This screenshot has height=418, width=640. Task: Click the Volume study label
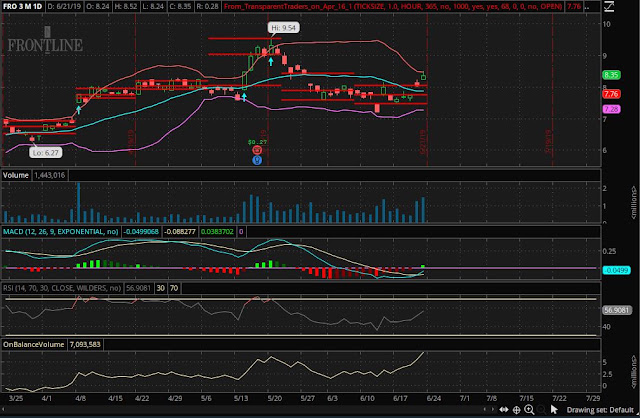(16, 175)
